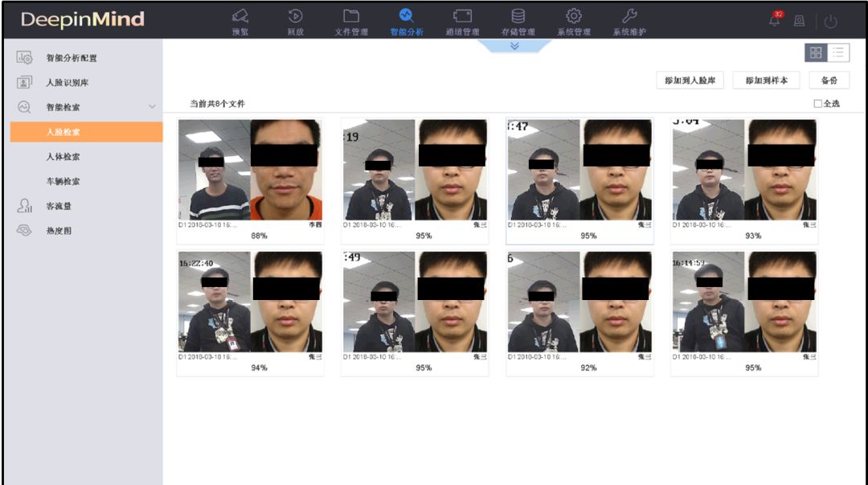868x485 pixels.
Task: Switch to grid view layout
Action: 816,52
